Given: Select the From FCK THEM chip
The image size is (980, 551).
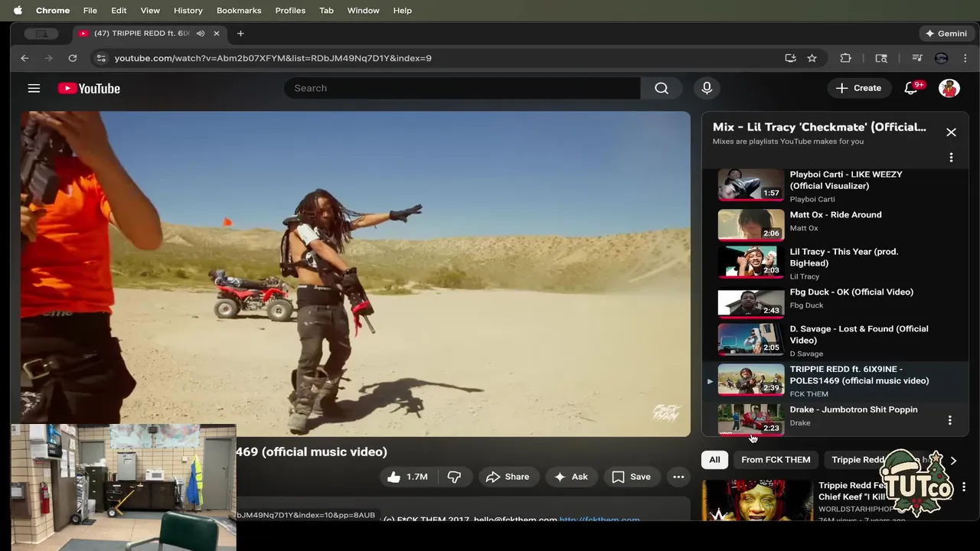Looking at the screenshot, I should pyautogui.click(x=776, y=460).
